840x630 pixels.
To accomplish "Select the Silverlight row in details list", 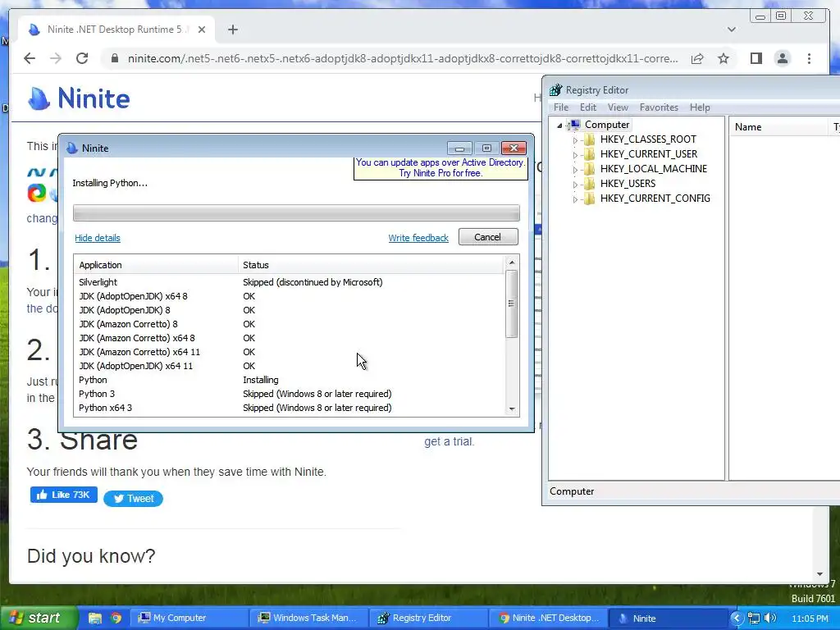I will tap(290, 282).
